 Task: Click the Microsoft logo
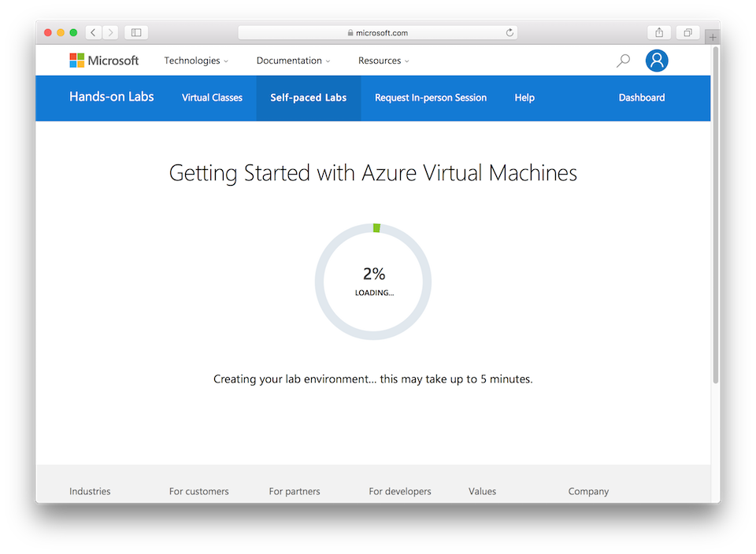point(104,61)
